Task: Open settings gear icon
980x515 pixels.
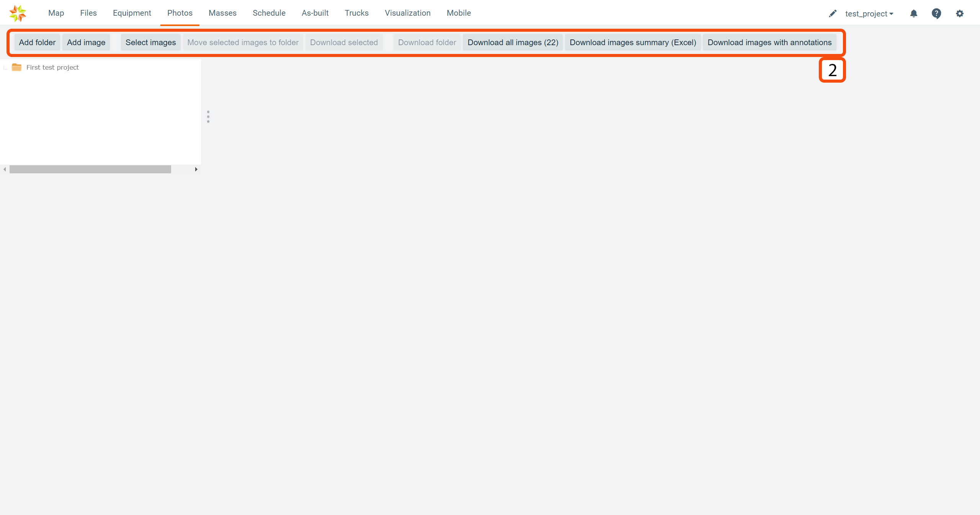Action: 960,14
